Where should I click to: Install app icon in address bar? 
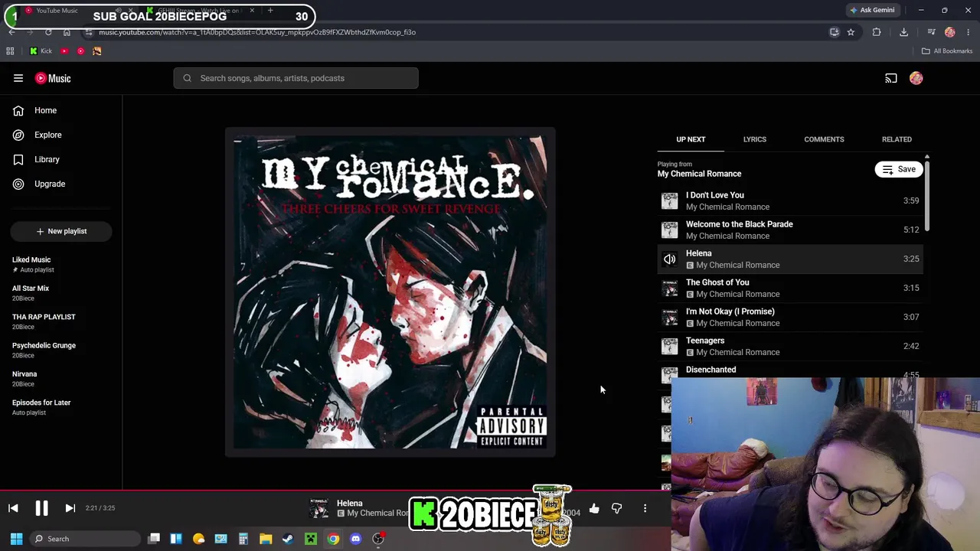pyautogui.click(x=835, y=32)
